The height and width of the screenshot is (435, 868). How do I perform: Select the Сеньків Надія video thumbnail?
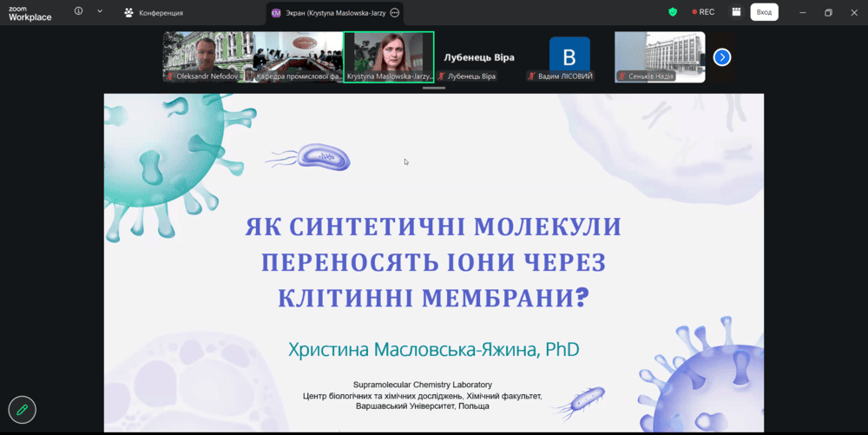point(660,57)
